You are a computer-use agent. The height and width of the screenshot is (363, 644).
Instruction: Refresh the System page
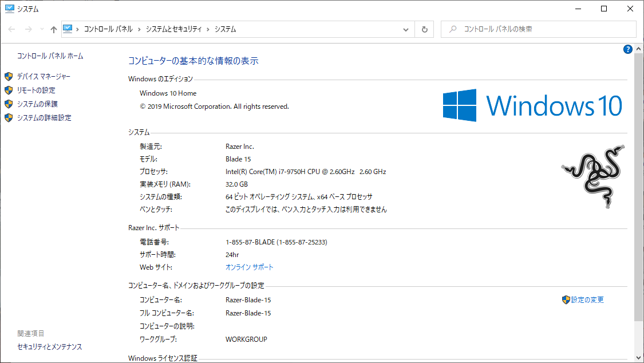(x=425, y=30)
